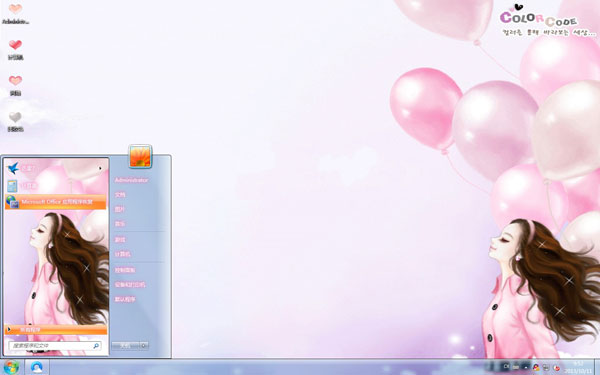The image size is (600, 375).
Task: Open the Administrator desktop heart icon
Action: click(x=15, y=14)
